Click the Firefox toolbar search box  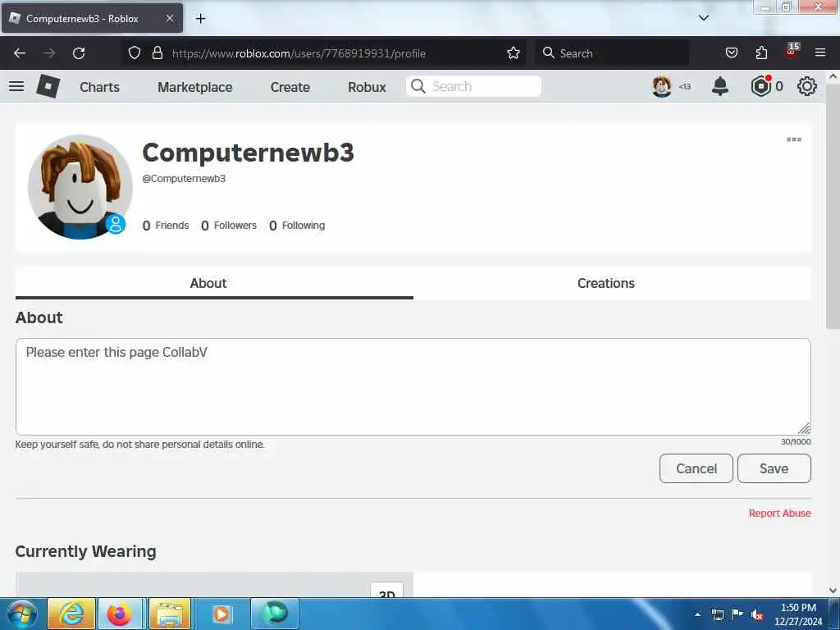(612, 53)
